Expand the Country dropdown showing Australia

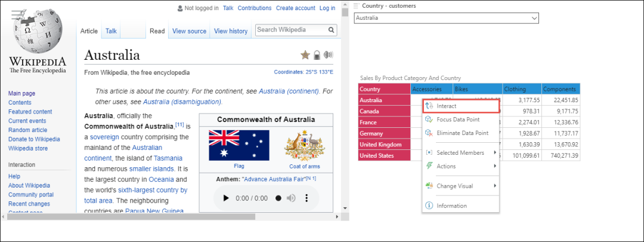(x=534, y=19)
